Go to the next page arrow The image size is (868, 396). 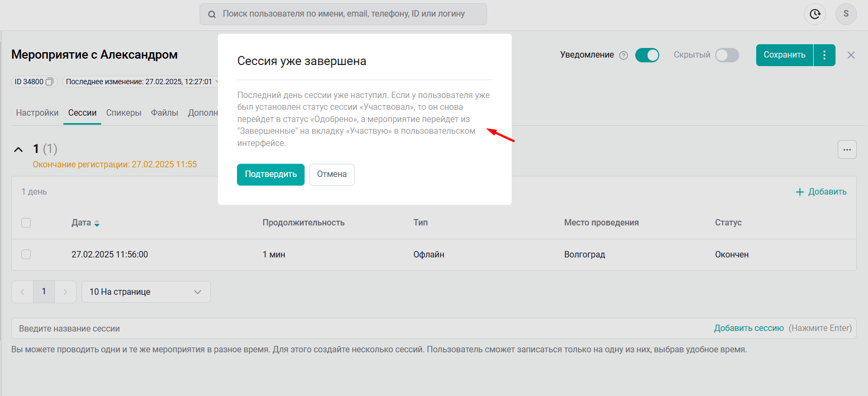click(x=65, y=292)
